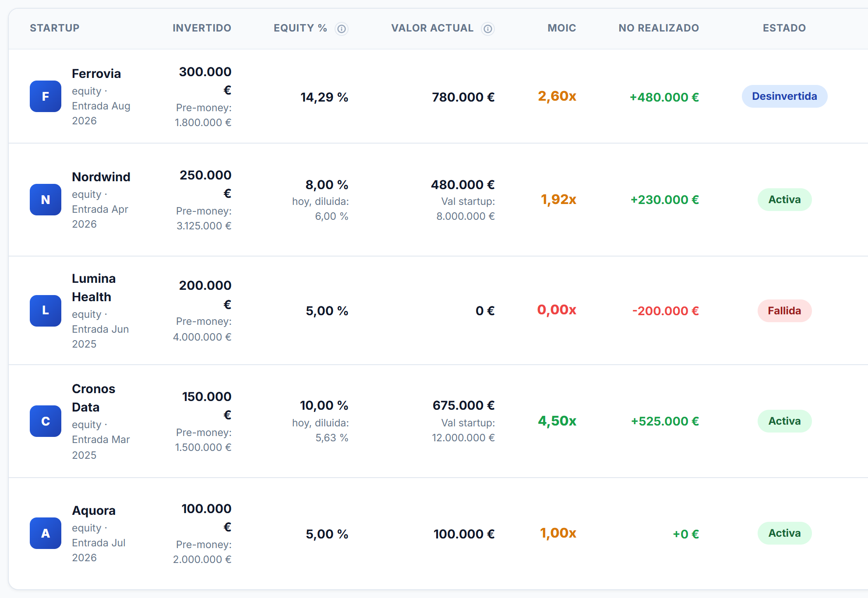Viewport: 868px width, 598px height.
Task: Click the +230.000 € unrealized gain
Action: pos(665,200)
